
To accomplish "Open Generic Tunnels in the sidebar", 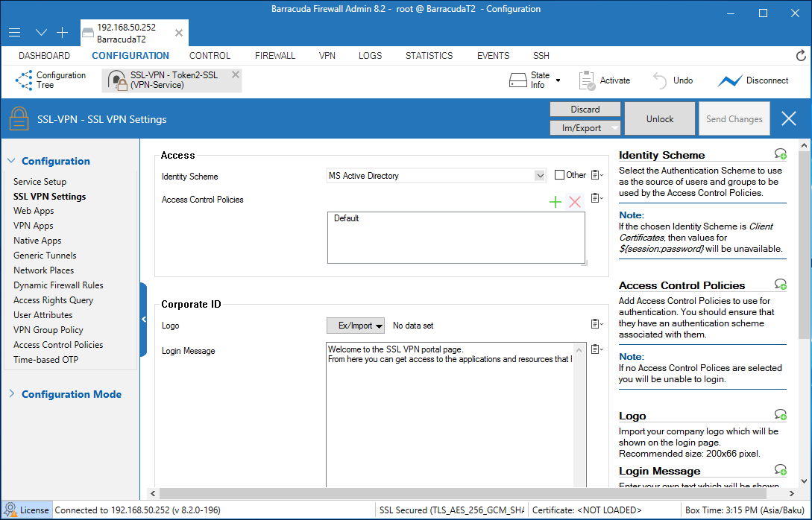I will tap(45, 255).
